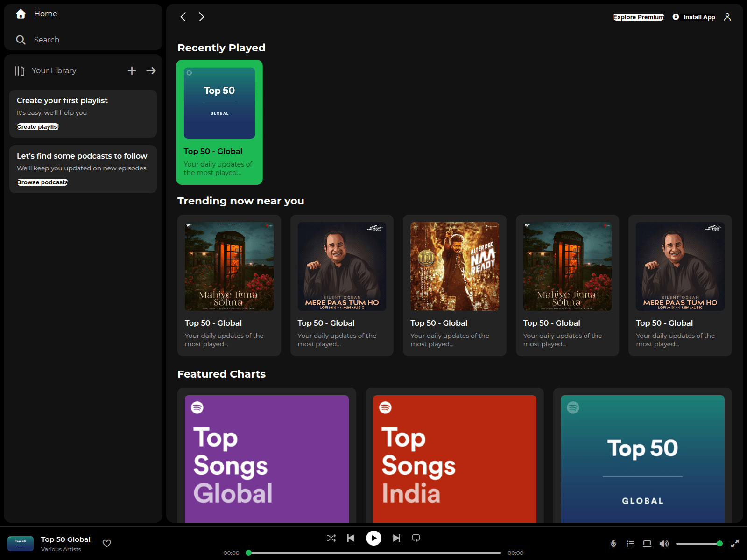Mute with the volume speaker icon
This screenshot has width=747, height=560.
(664, 544)
